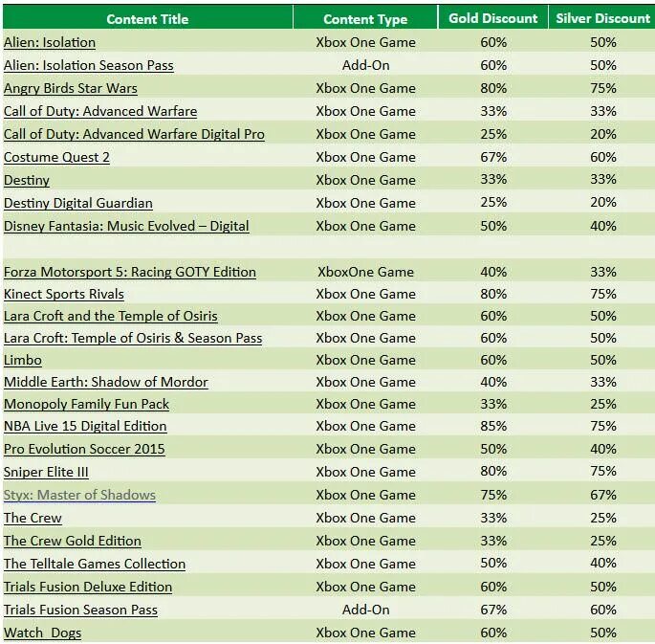Select 80% gold discount for Sniper Elite III
This screenshot has height=644, width=655.
[x=493, y=471]
